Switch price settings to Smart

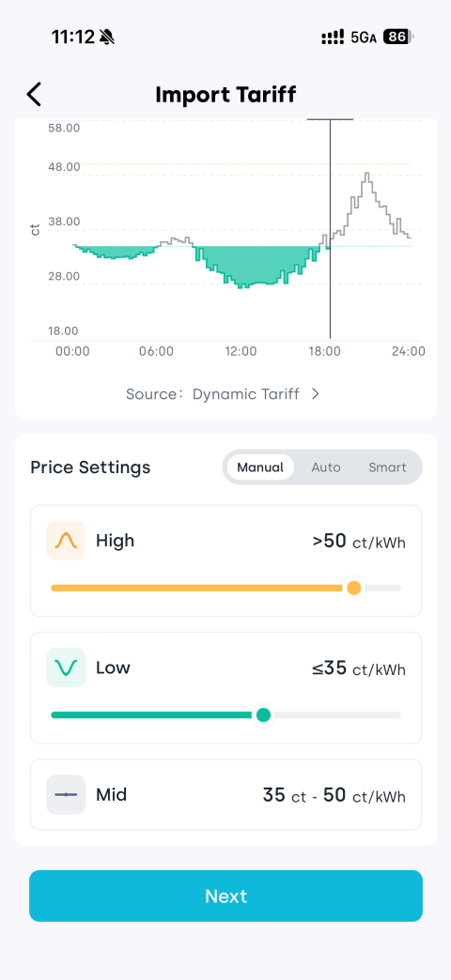[x=387, y=467]
